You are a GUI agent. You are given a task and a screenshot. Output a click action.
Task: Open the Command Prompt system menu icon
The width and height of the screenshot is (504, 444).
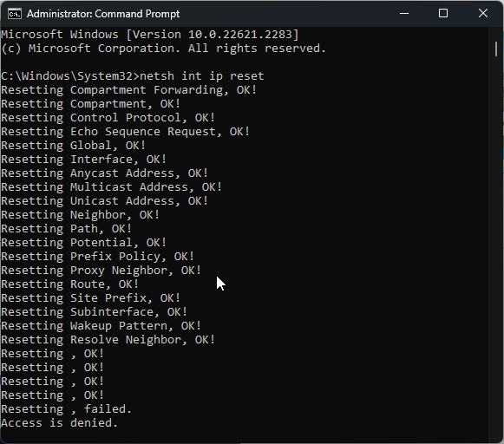(15, 14)
